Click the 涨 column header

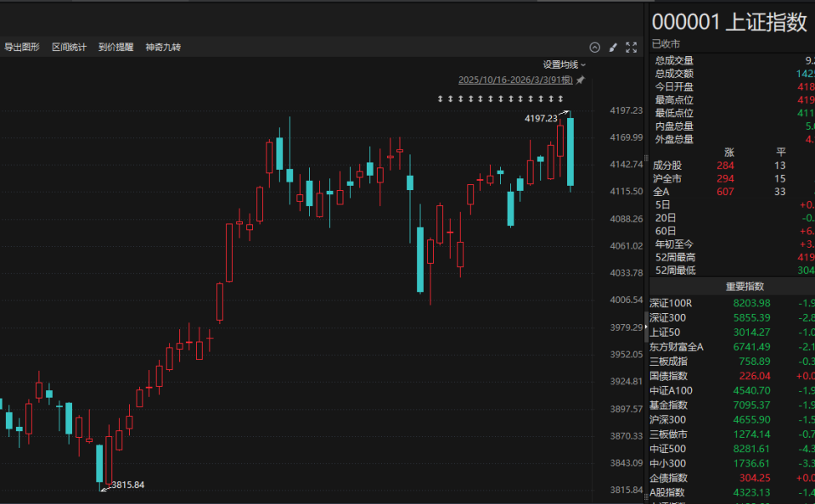point(729,152)
